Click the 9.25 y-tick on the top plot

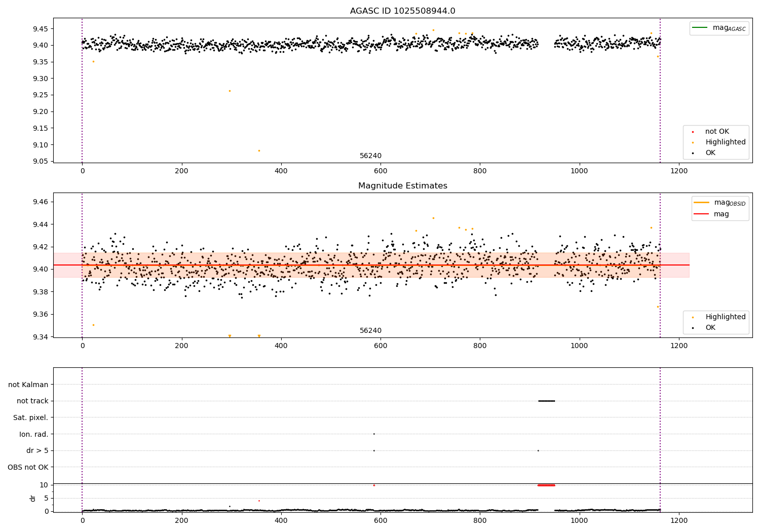pos(40,95)
